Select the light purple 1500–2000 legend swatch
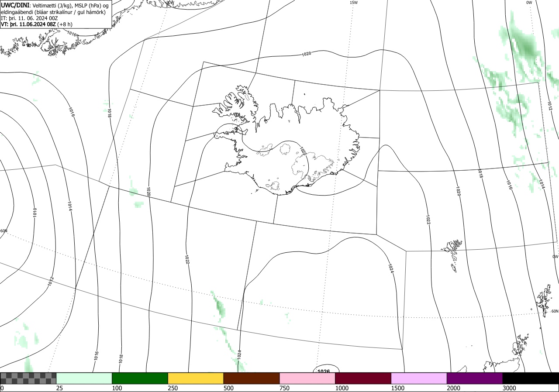The width and height of the screenshot is (559, 392). pos(419,378)
